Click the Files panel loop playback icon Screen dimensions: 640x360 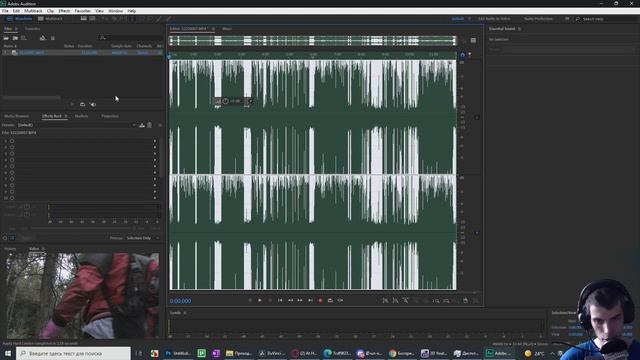pos(82,104)
